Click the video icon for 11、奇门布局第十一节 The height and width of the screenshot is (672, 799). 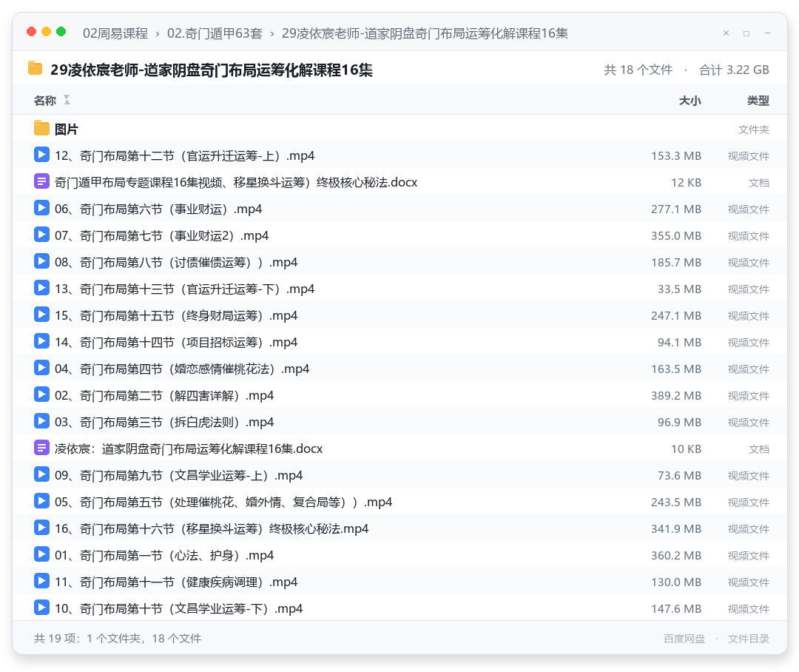[41, 581]
